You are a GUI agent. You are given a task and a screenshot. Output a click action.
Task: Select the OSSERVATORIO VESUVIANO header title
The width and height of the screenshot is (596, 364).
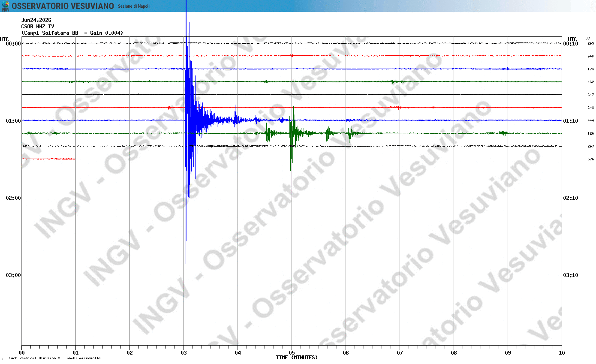point(63,6)
